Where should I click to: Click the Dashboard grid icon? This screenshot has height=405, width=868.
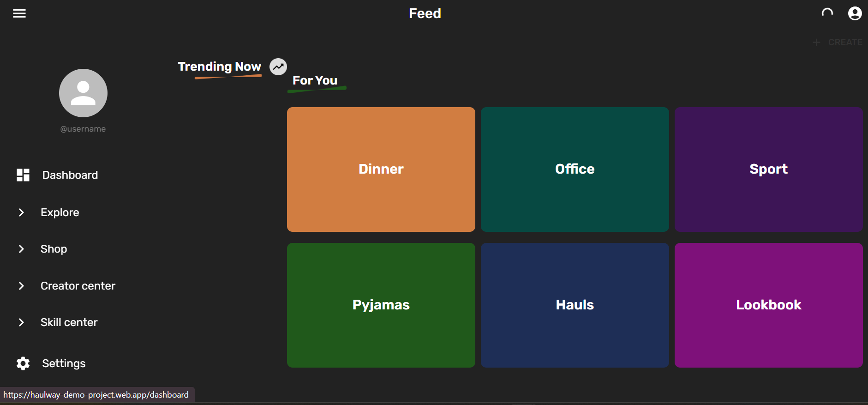23,175
